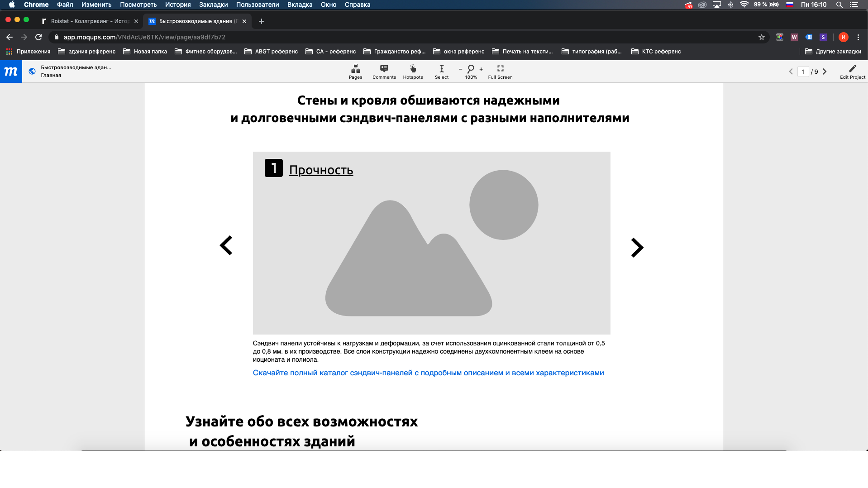Zoom in with the plus button
Screen dimensions: 868x488
coord(481,69)
